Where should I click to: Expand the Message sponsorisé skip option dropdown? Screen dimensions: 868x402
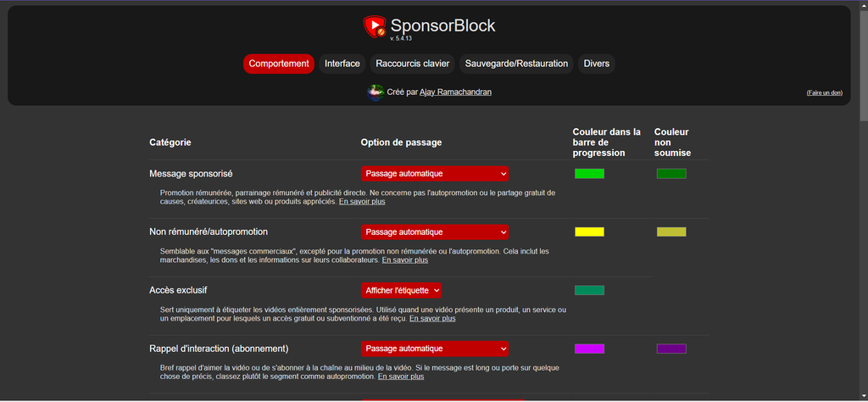[435, 174]
